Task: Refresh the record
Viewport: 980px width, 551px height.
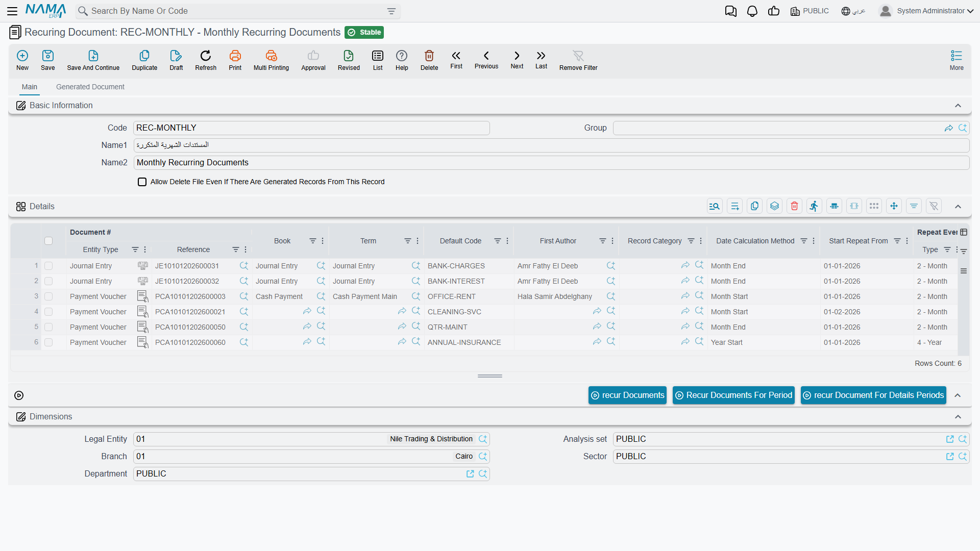Action: (x=206, y=60)
